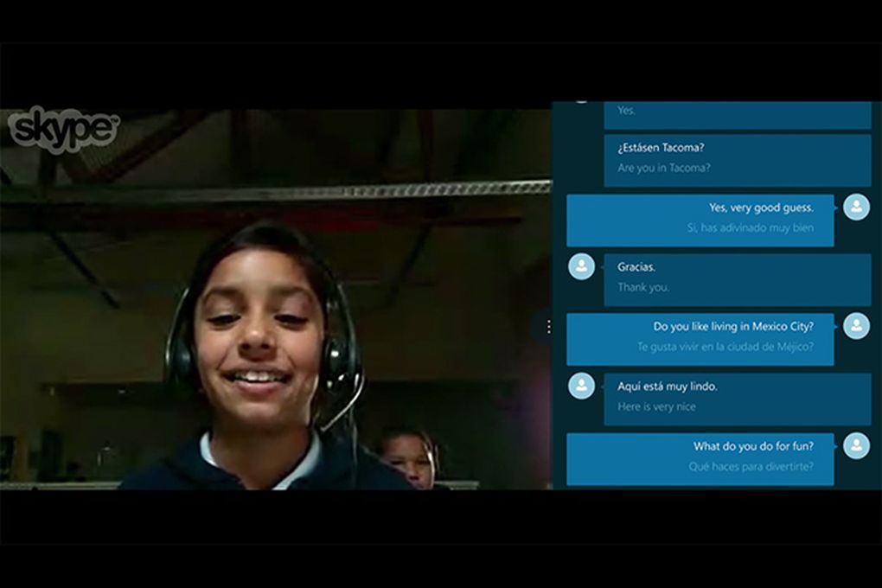
Task: Select avatar next to "What do you do for fun?"
Action: 856,445
